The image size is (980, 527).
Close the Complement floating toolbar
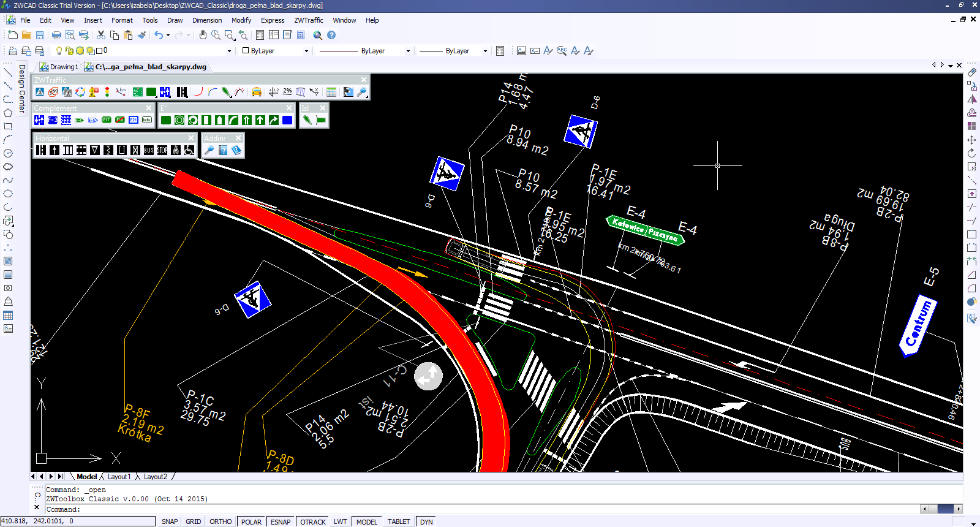click(x=148, y=108)
